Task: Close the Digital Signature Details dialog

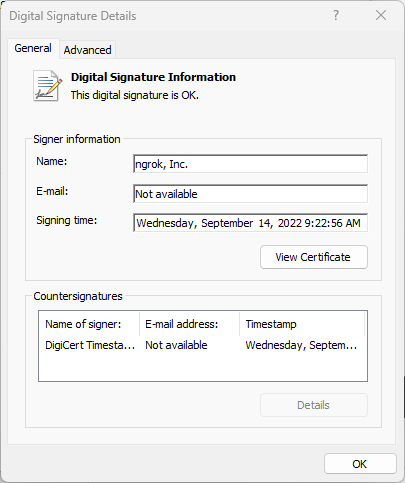Action: pos(381,15)
